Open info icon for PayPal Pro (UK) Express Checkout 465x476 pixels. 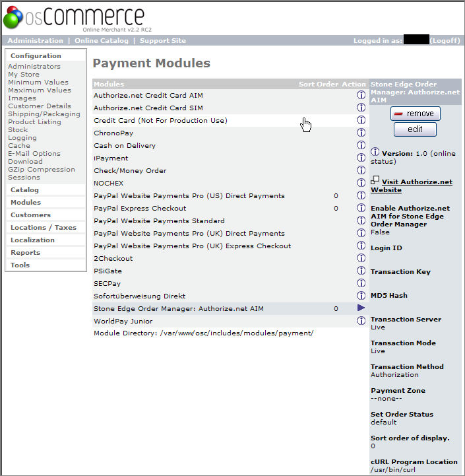361,246
